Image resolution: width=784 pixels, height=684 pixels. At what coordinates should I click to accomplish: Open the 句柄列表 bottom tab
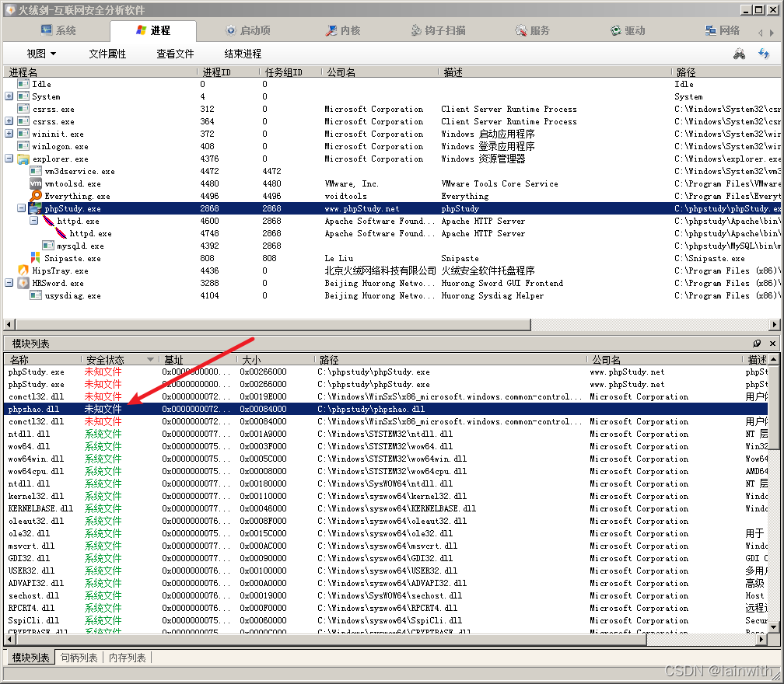click(x=79, y=658)
